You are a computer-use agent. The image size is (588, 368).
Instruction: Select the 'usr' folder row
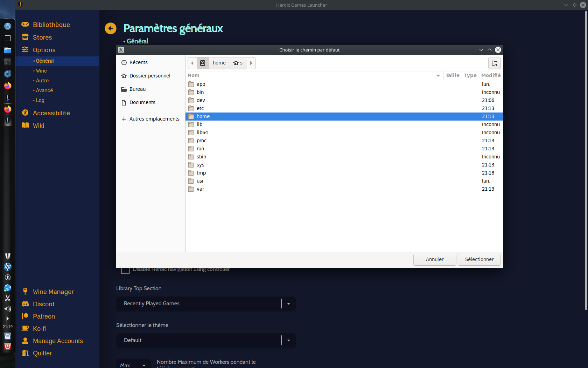(x=344, y=181)
